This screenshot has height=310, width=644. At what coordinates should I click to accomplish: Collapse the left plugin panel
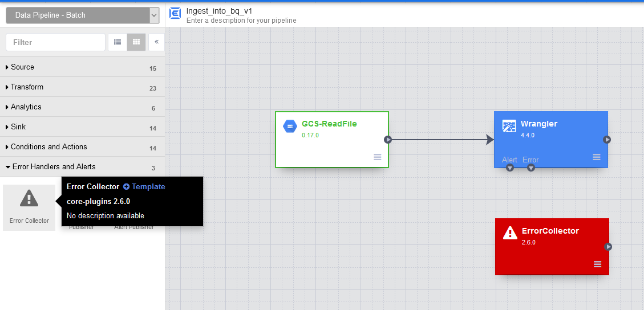point(156,42)
